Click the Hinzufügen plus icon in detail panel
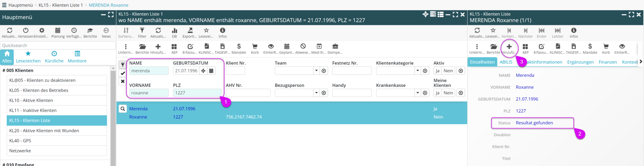This screenshot has width=644, height=166. 509,47
